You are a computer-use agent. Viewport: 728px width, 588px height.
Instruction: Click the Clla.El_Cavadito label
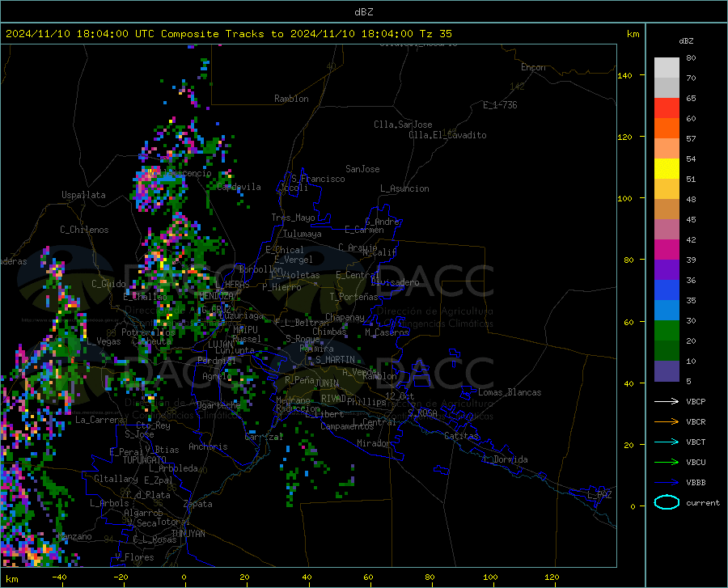pyautogui.click(x=447, y=135)
